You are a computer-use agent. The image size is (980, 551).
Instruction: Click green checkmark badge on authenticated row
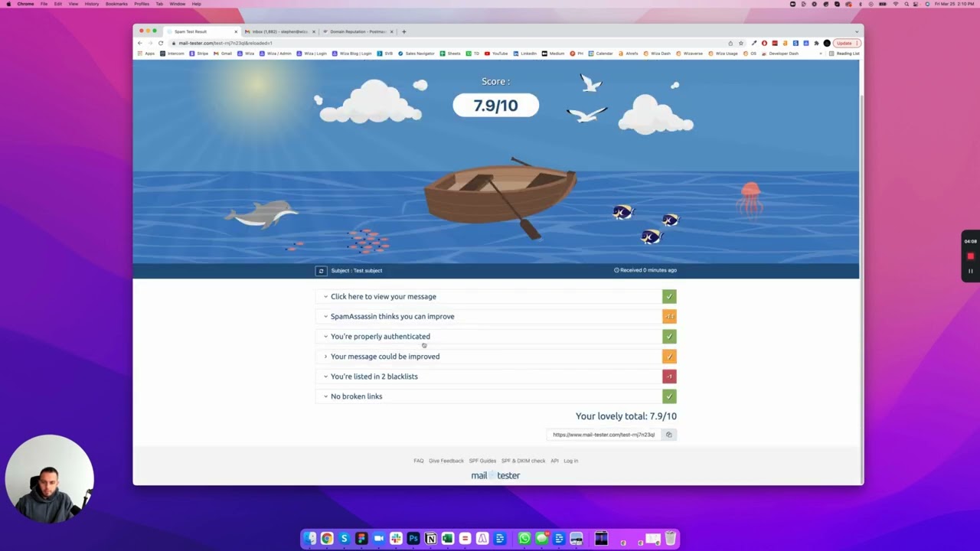[x=669, y=336]
